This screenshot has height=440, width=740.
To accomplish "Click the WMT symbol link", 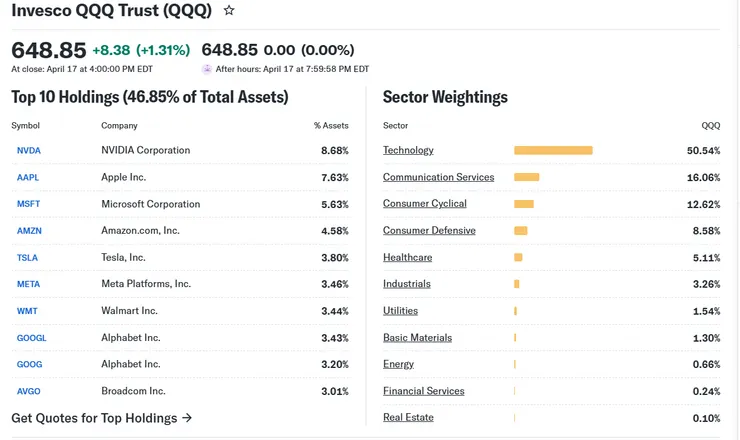I will pyautogui.click(x=27, y=311).
